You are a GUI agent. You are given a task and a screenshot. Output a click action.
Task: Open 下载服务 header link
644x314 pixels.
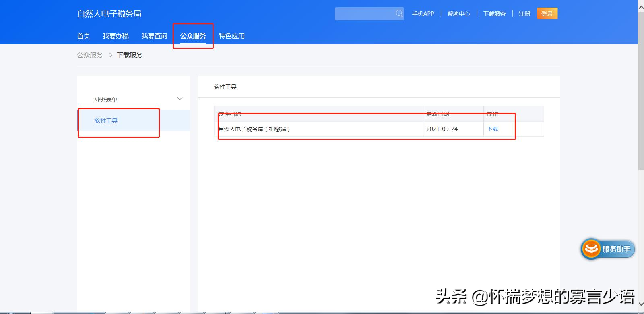(x=494, y=14)
